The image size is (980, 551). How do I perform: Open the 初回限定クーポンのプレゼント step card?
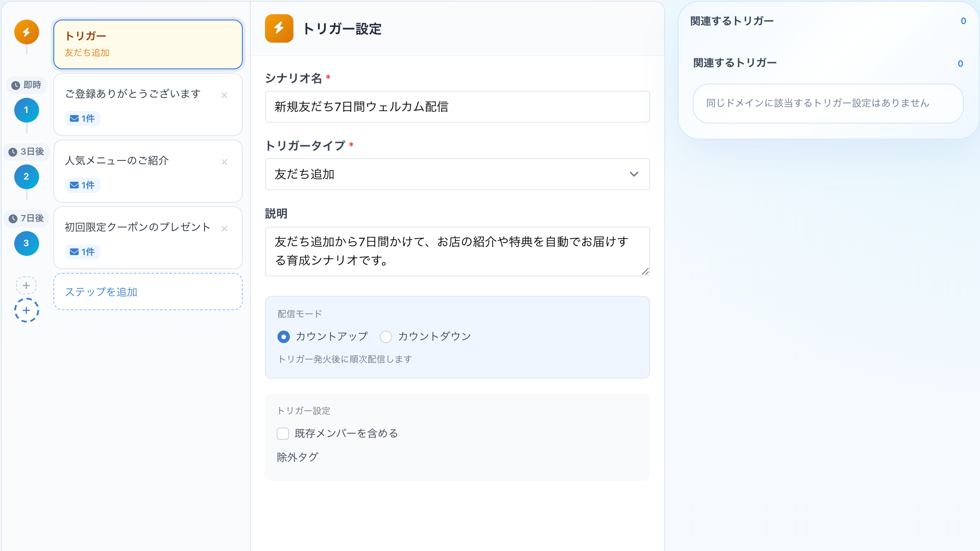148,238
